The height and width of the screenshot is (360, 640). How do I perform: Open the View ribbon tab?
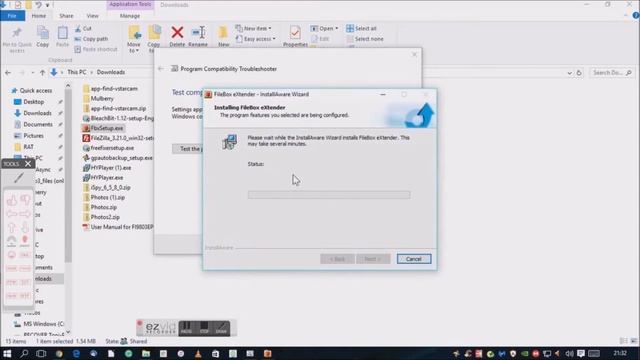[93, 16]
